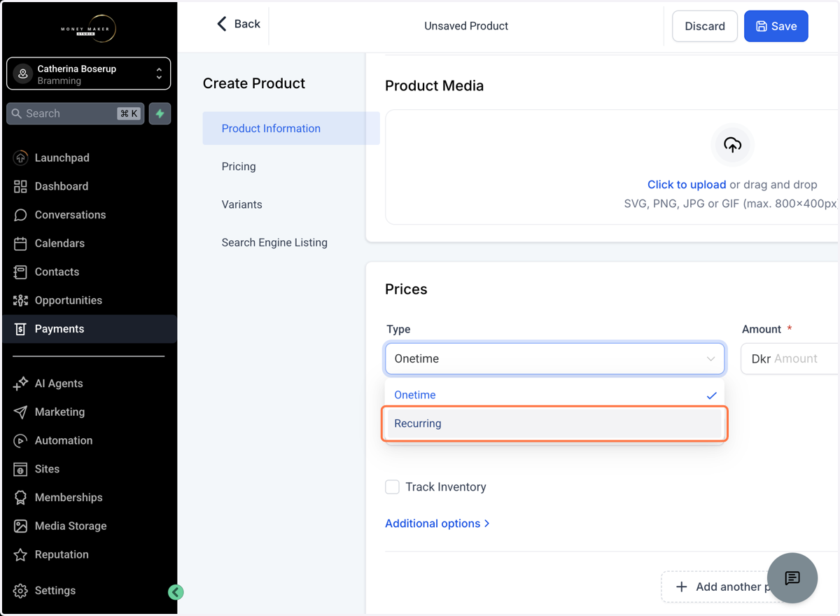Screen dimensions: 840x616
Task: Click the Settings gear icon
Action: [20, 591]
